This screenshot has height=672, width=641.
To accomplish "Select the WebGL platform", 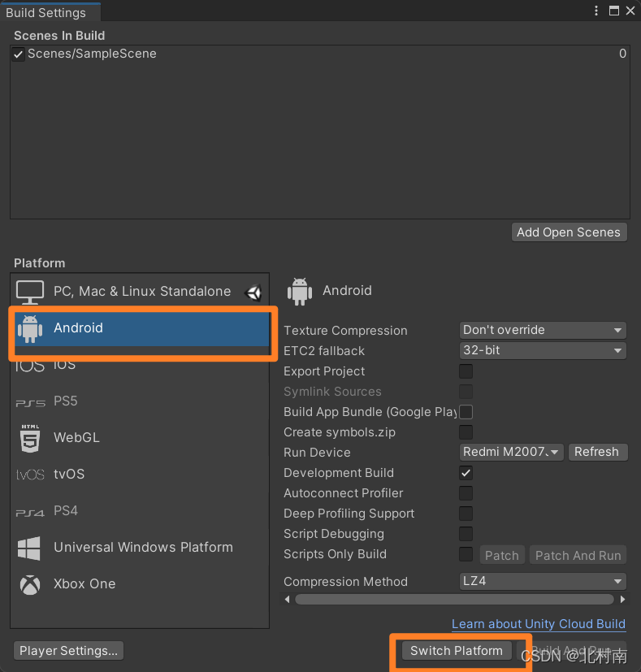I will [140, 438].
